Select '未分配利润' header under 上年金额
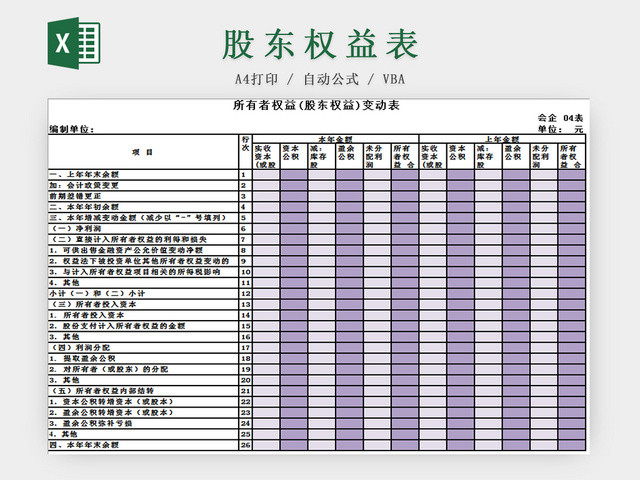640x480 pixels. [x=544, y=156]
